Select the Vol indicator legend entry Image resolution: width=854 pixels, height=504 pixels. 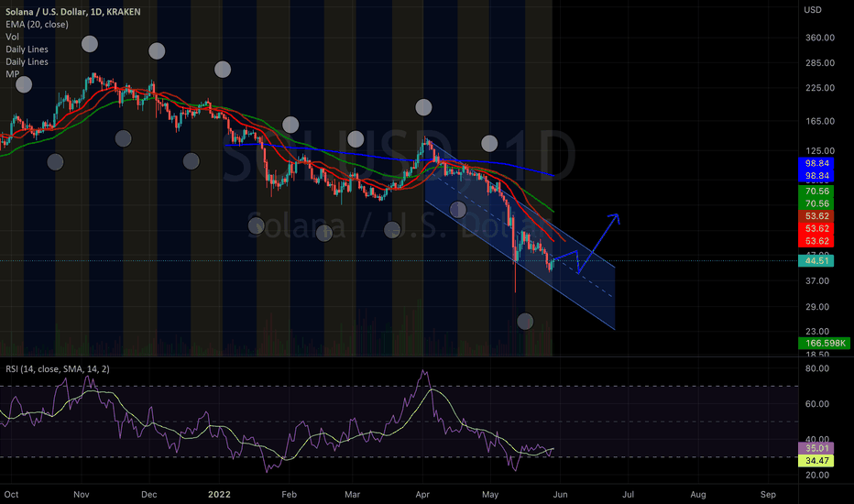point(12,37)
